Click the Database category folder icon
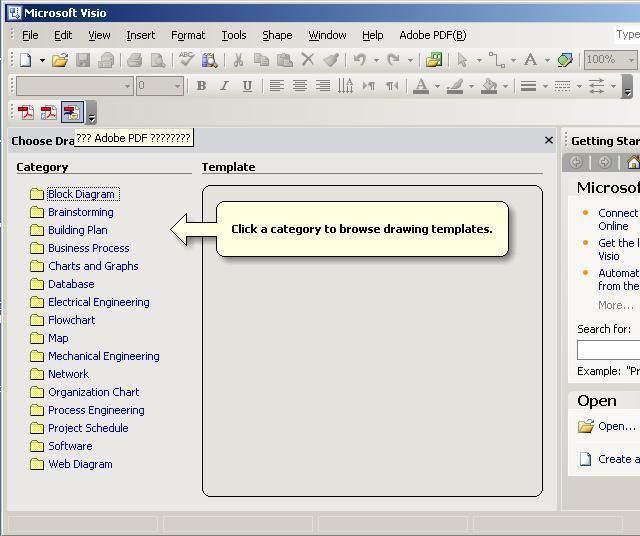This screenshot has width=640, height=536. pyautogui.click(x=37, y=284)
